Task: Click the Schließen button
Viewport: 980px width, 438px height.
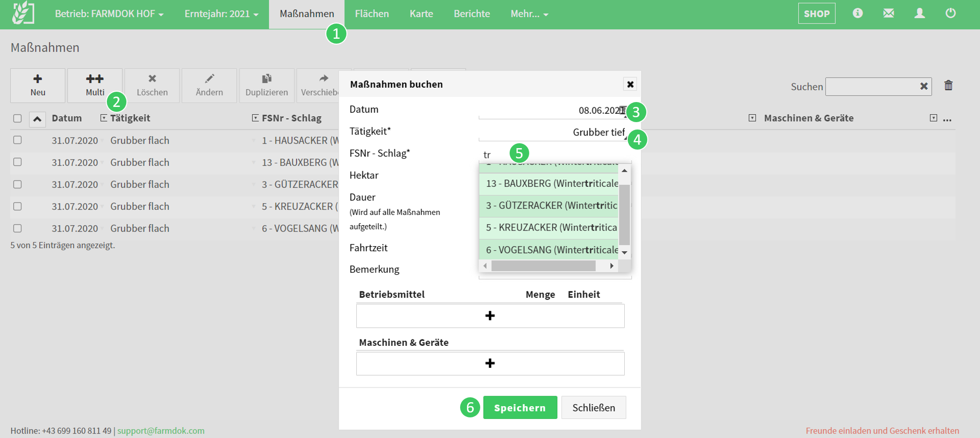Action: tap(593, 408)
